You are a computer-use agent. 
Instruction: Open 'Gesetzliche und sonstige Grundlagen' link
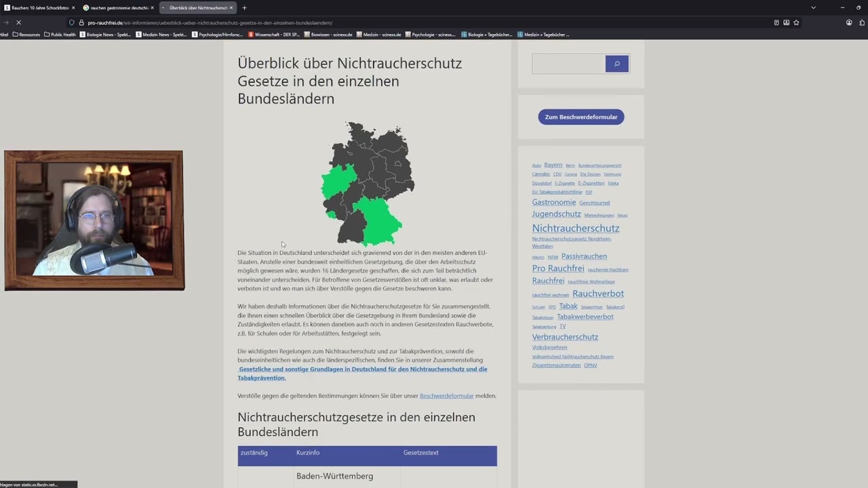click(363, 373)
